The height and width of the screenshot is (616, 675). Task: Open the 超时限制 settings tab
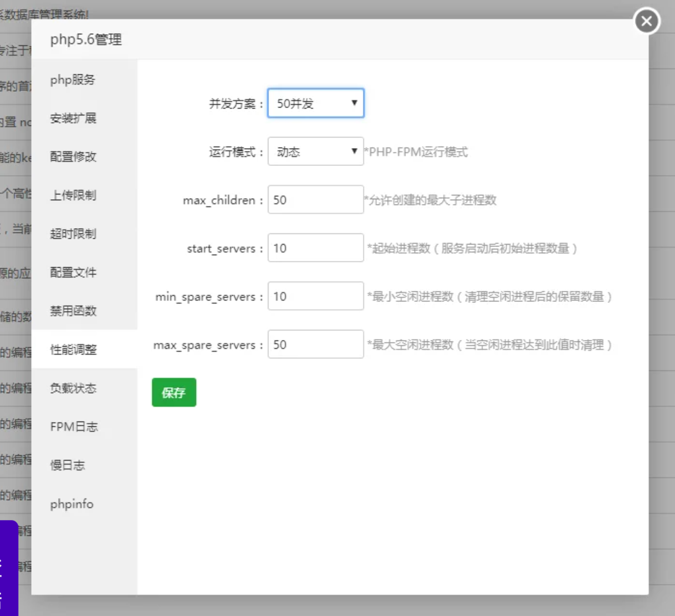coord(73,234)
